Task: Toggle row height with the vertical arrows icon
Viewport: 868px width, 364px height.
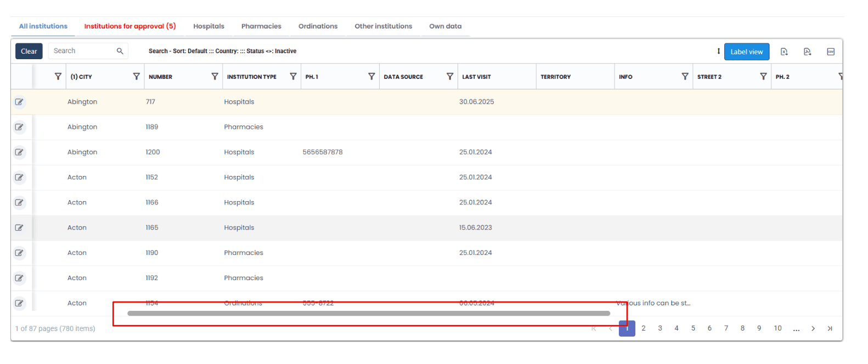Action: pyautogui.click(x=718, y=51)
